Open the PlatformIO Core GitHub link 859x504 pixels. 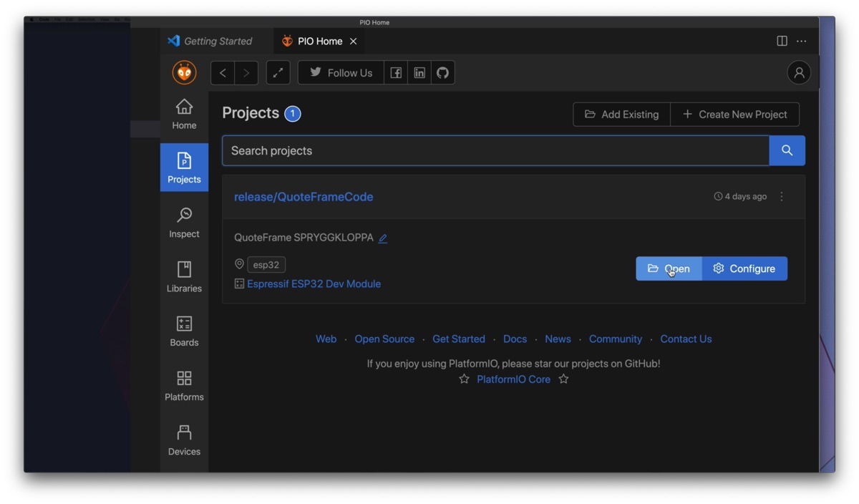(513, 379)
